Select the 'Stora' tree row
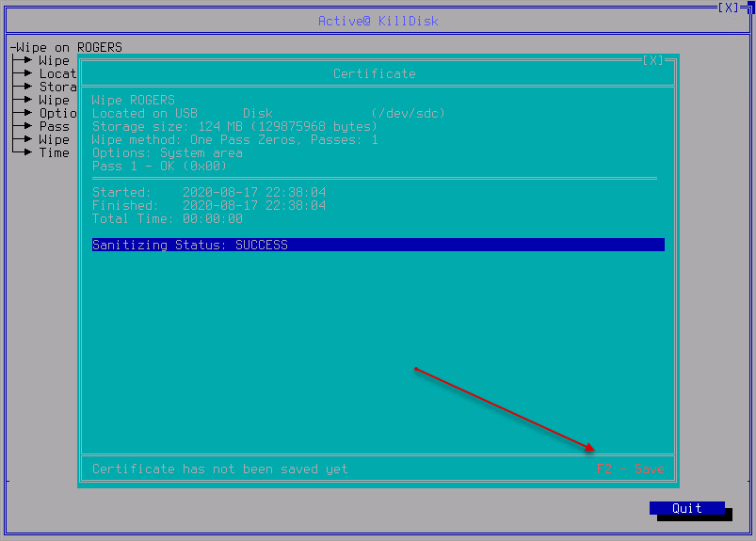 tap(57, 87)
